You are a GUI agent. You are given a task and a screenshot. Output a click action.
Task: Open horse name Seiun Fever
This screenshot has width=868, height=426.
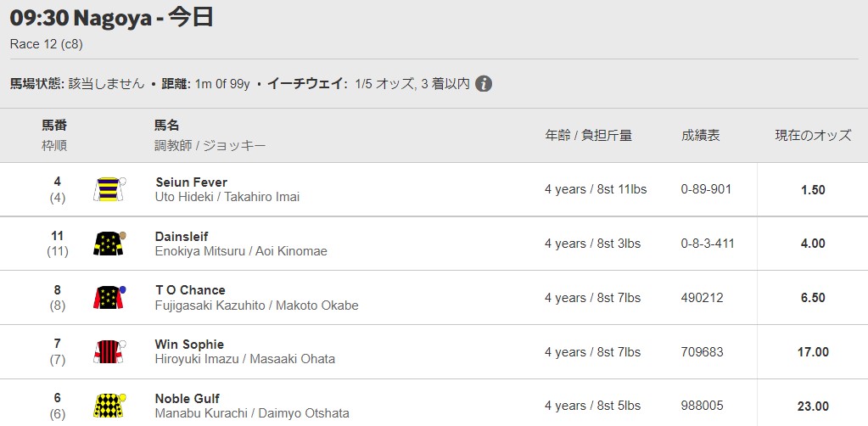pos(192,182)
